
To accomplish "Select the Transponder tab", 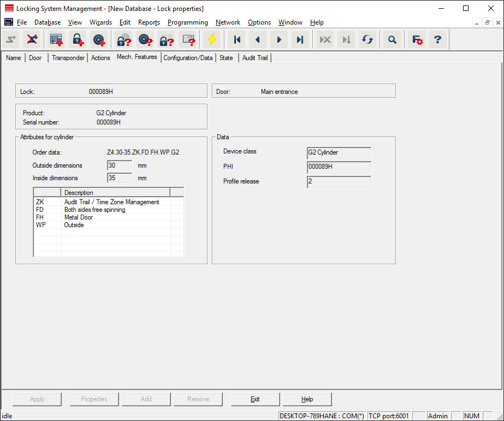I will coord(68,58).
